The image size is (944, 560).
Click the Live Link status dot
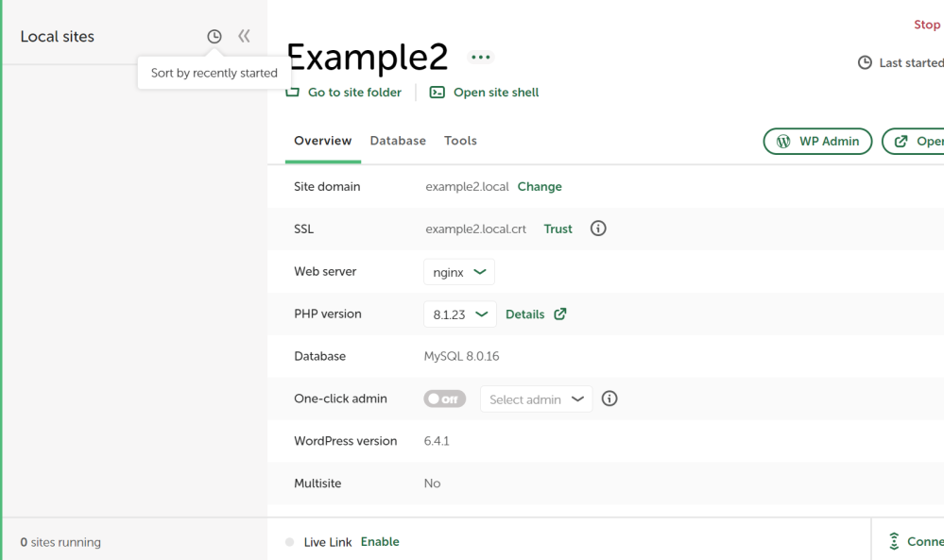[289, 542]
